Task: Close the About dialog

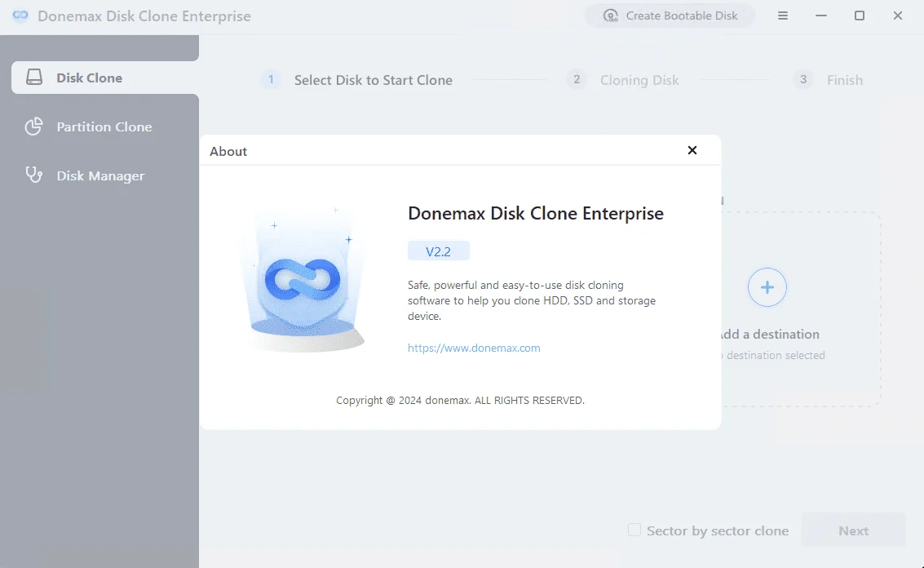Action: pos(692,150)
